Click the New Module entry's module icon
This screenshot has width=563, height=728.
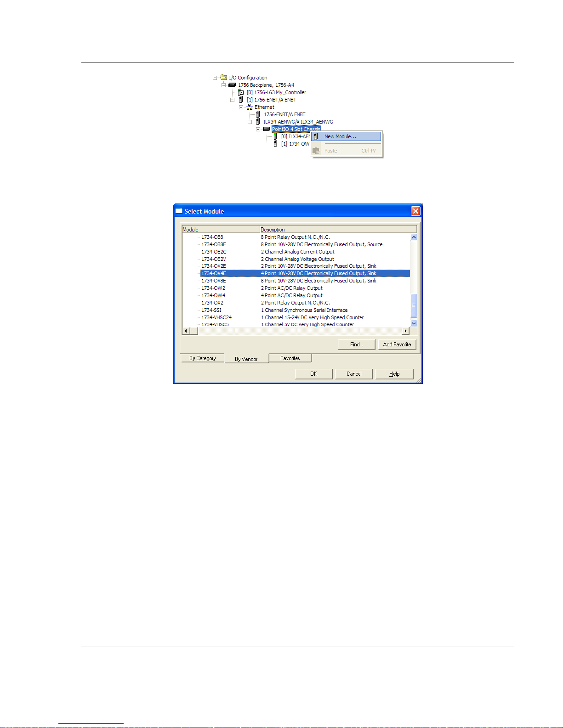pyautogui.click(x=316, y=136)
